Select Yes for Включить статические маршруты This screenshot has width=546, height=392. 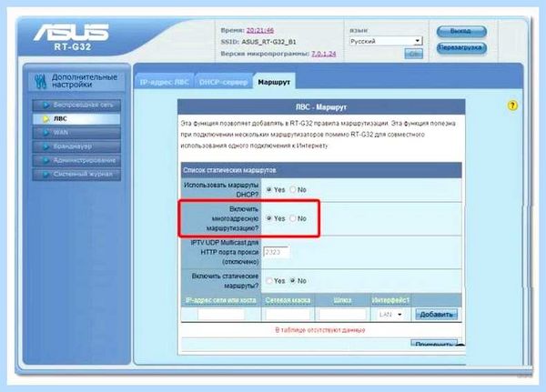[x=268, y=281]
